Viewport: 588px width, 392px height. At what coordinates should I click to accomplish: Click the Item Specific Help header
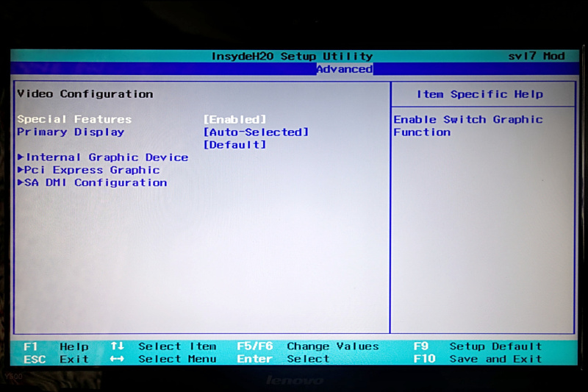(x=480, y=94)
